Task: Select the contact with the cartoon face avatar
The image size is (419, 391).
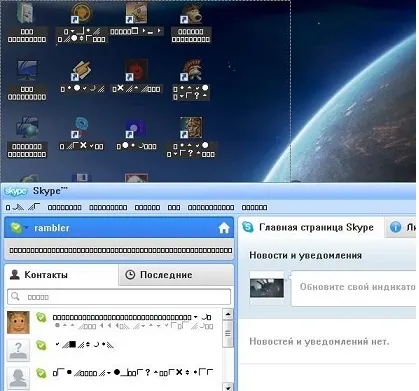Action: point(114,322)
